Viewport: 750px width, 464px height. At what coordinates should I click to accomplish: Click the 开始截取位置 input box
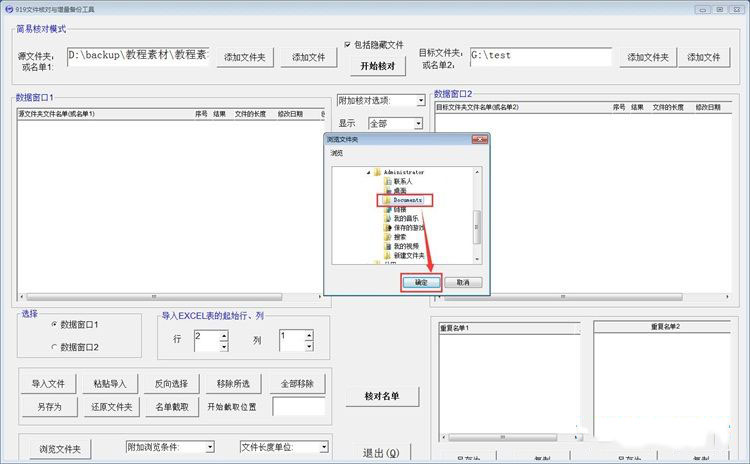point(299,407)
